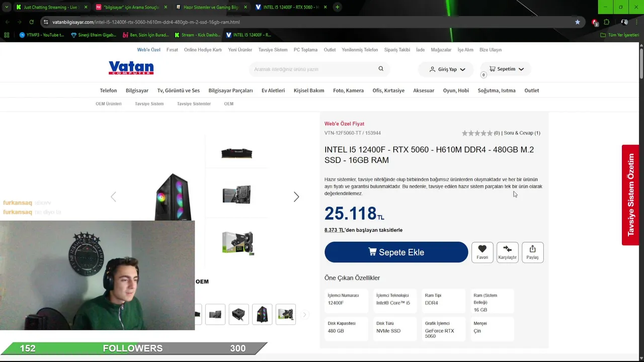644x362 pixels.
Task: Open the Ev Aletleri category
Action: click(273, 90)
